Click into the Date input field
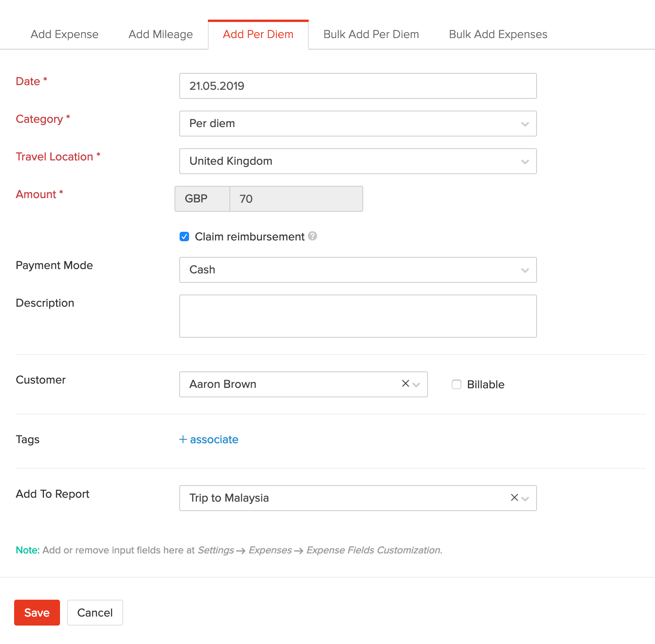This screenshot has height=644, width=655. [357, 86]
